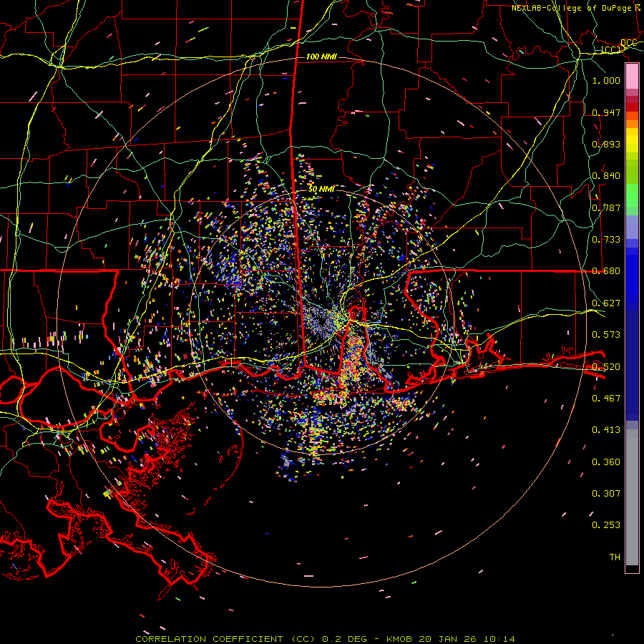This screenshot has width=644, height=644.
Task: Click the 0.893 scale value
Action: (x=606, y=144)
